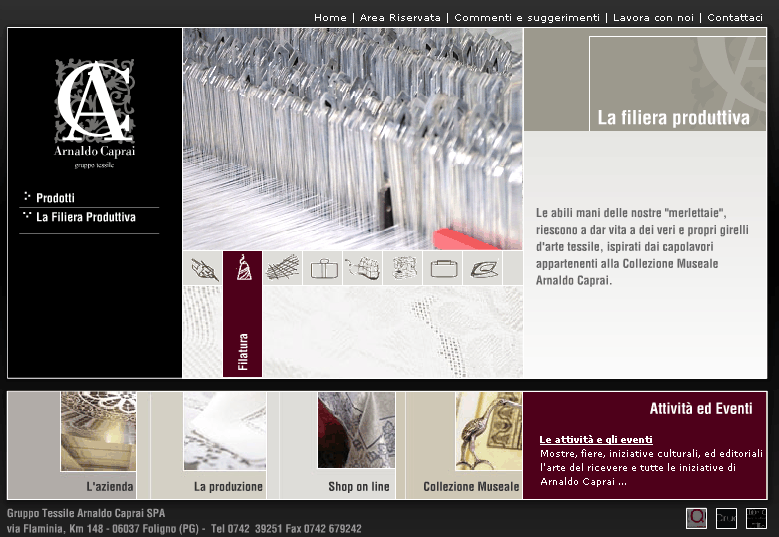Choose the clothes iron sketch icon
Screen dimensions: 779x537
(483, 268)
